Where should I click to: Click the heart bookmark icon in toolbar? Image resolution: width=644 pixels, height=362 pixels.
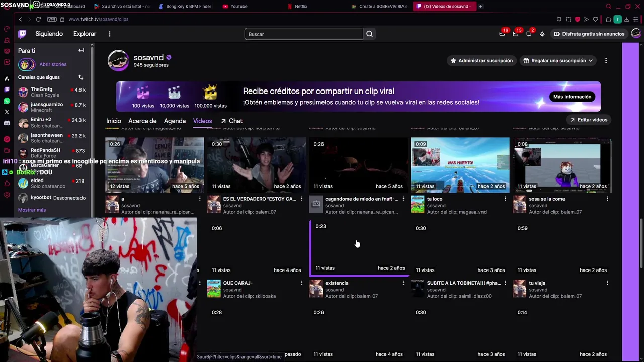(595, 19)
